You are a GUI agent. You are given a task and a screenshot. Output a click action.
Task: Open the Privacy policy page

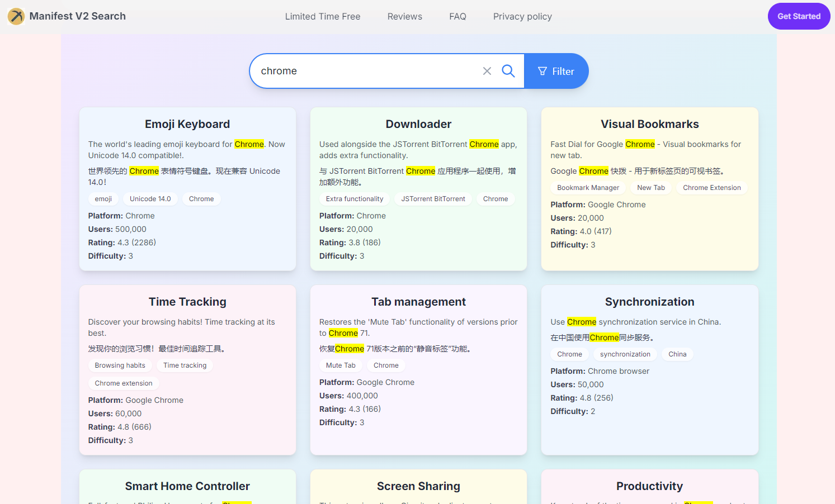coord(522,16)
